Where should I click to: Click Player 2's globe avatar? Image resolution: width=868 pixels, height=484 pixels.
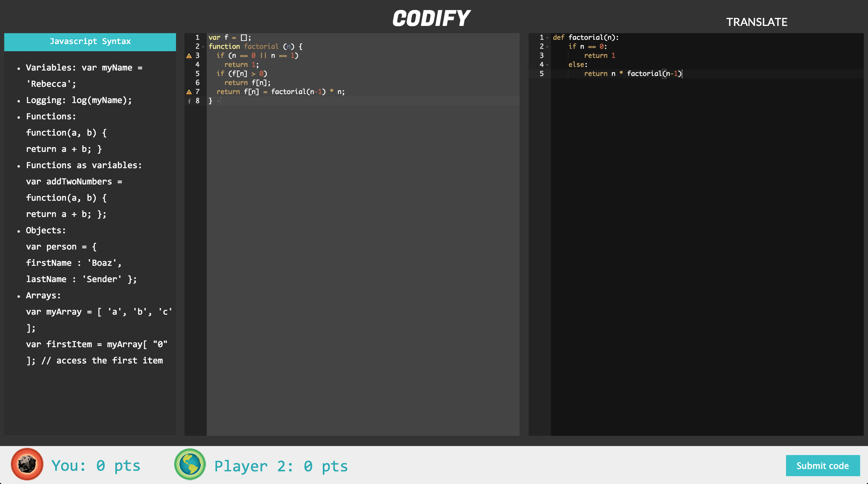(190, 464)
